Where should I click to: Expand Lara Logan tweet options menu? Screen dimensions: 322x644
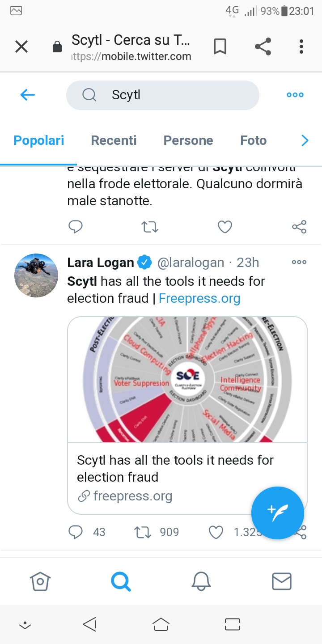pyautogui.click(x=299, y=263)
